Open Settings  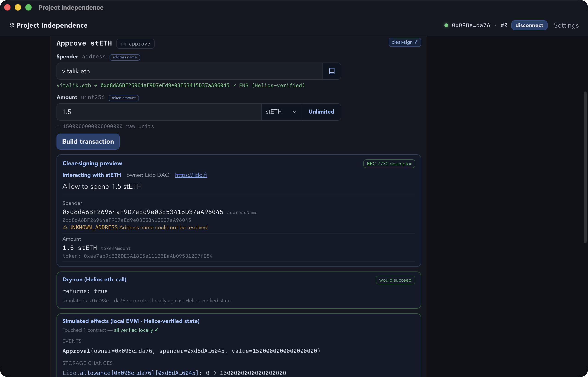click(566, 25)
